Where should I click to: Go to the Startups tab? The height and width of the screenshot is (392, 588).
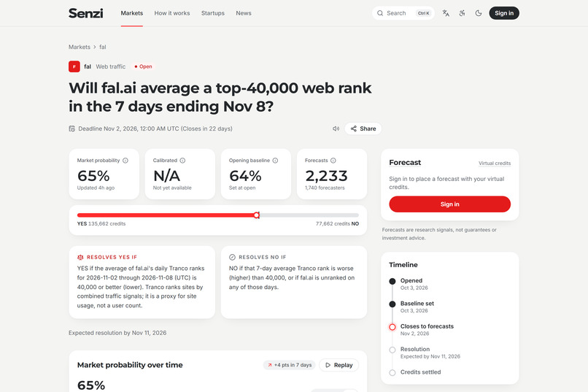point(212,13)
